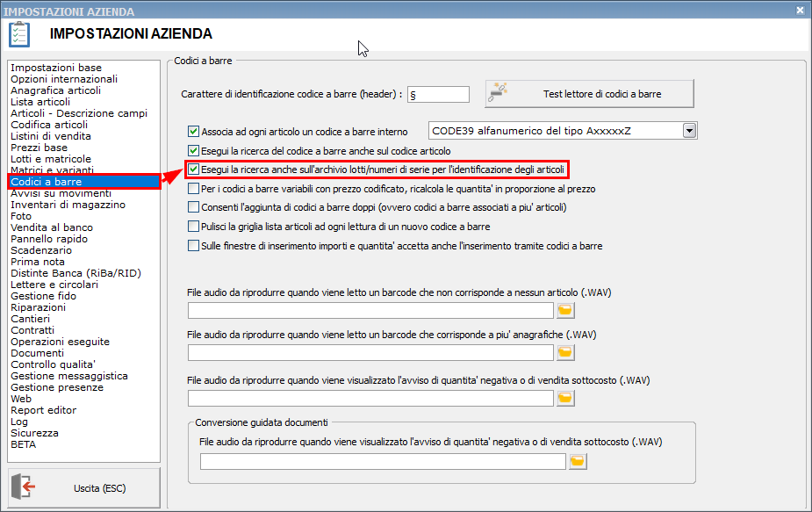Browse folder in Conversione guidata documenti group
Image resolution: width=812 pixels, height=512 pixels.
tap(578, 461)
